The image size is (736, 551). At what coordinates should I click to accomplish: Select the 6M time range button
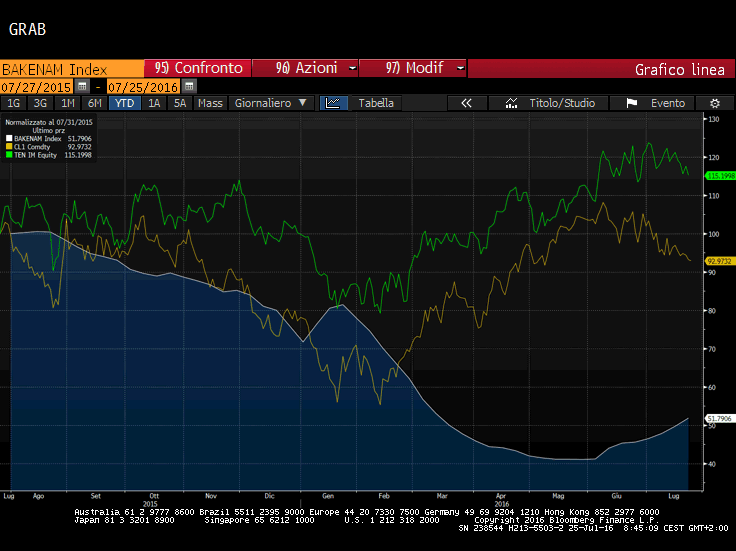coord(95,103)
